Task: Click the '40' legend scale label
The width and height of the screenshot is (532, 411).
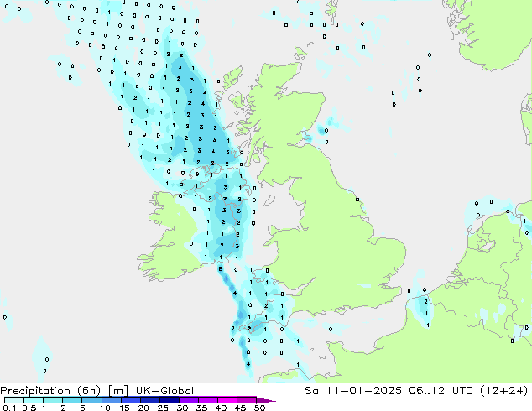Action: [221, 408]
